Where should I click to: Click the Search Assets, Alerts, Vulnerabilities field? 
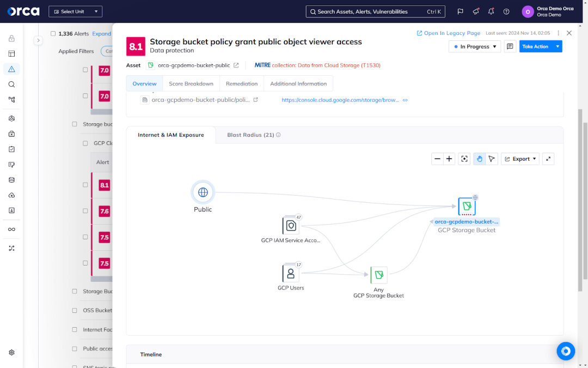(375, 11)
